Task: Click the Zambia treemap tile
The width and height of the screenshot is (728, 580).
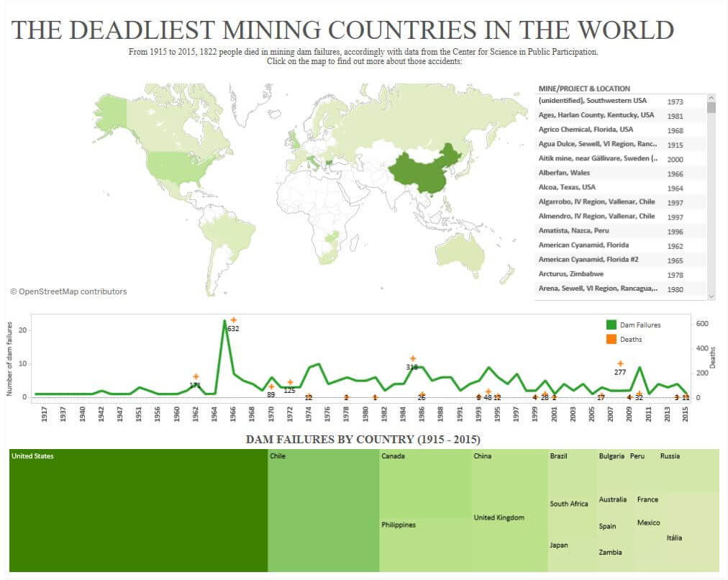Action: [615, 558]
